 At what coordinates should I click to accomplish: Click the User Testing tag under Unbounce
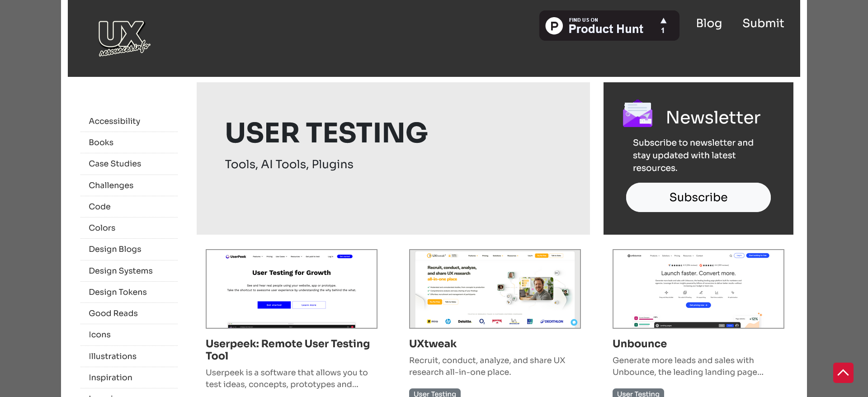click(x=638, y=393)
